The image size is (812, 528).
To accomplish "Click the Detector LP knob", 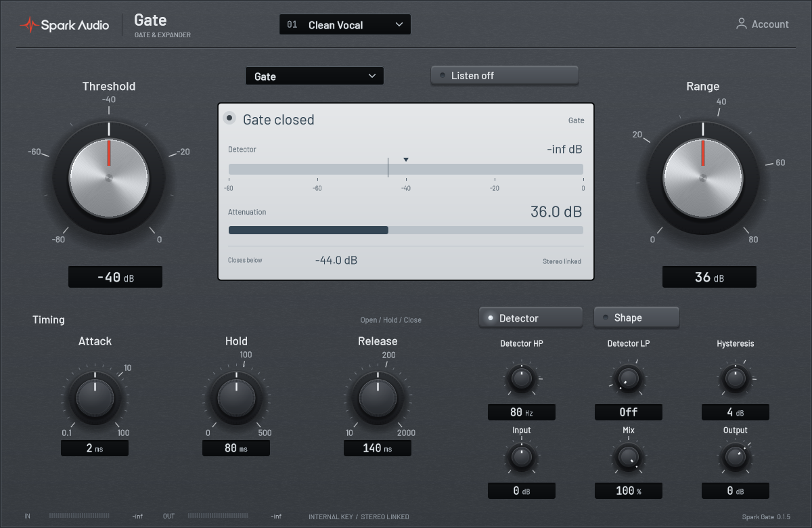I will pyautogui.click(x=629, y=379).
